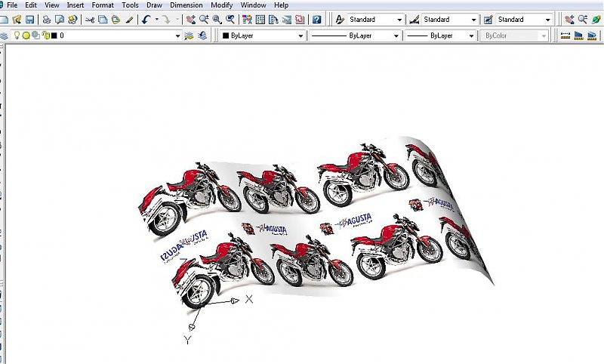Open the Tools menu

click(130, 5)
